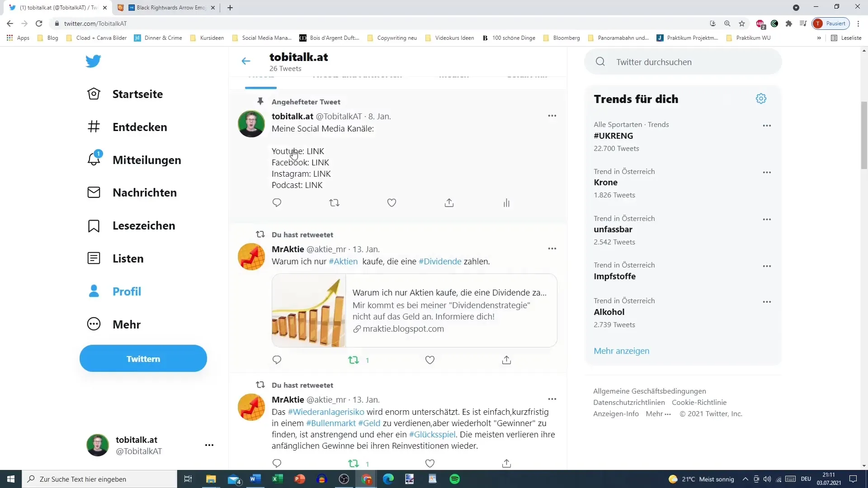Open Startseite from the sidebar

[125, 94]
